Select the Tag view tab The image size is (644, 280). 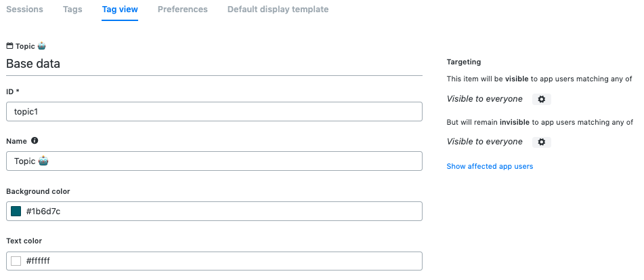coord(120,9)
